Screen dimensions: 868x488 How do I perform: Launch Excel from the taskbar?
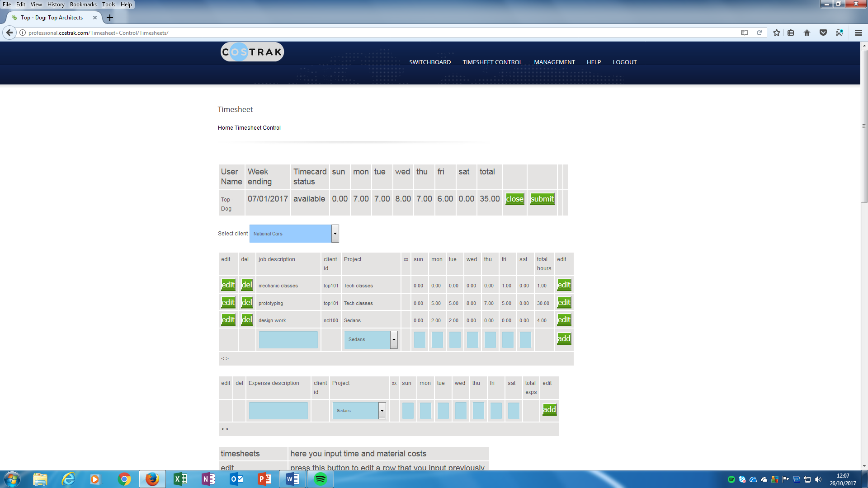pos(180,479)
